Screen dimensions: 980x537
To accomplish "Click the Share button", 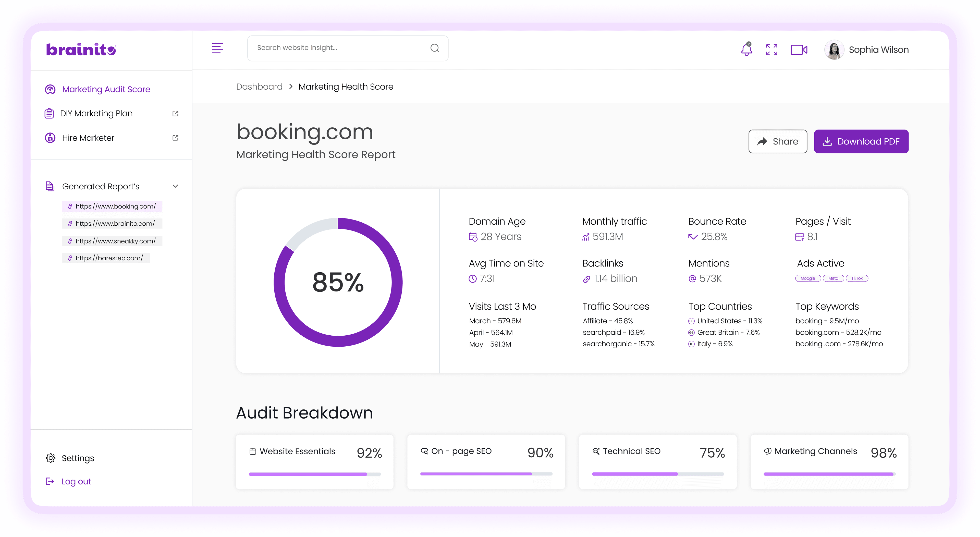I will click(778, 142).
